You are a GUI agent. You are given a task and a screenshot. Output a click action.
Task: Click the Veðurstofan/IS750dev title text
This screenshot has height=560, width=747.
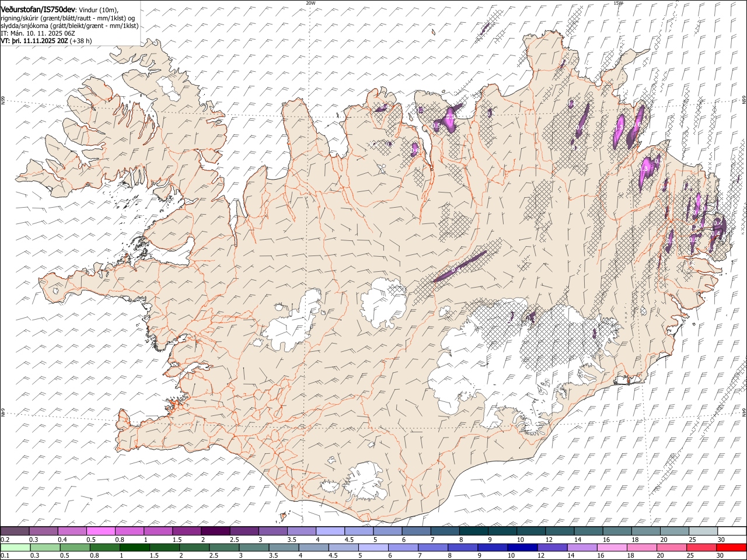pos(38,9)
